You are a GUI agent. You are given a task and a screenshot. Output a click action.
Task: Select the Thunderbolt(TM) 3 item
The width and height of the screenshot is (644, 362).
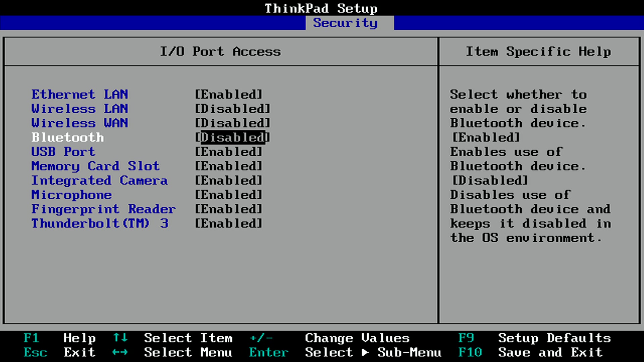(100, 224)
